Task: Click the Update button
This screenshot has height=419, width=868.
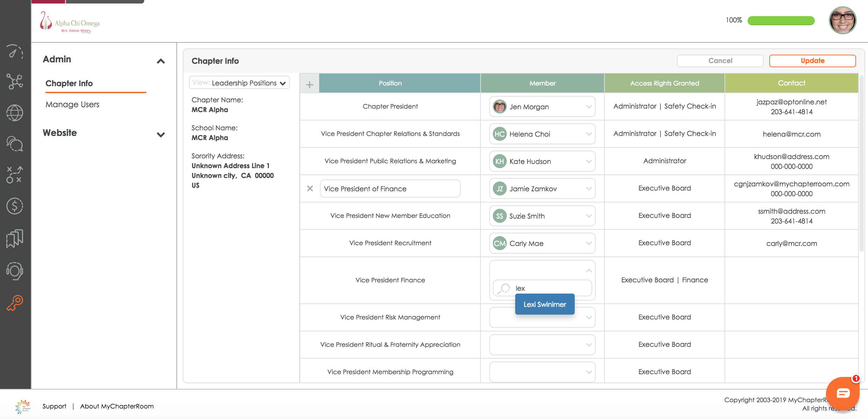Action: click(x=812, y=61)
